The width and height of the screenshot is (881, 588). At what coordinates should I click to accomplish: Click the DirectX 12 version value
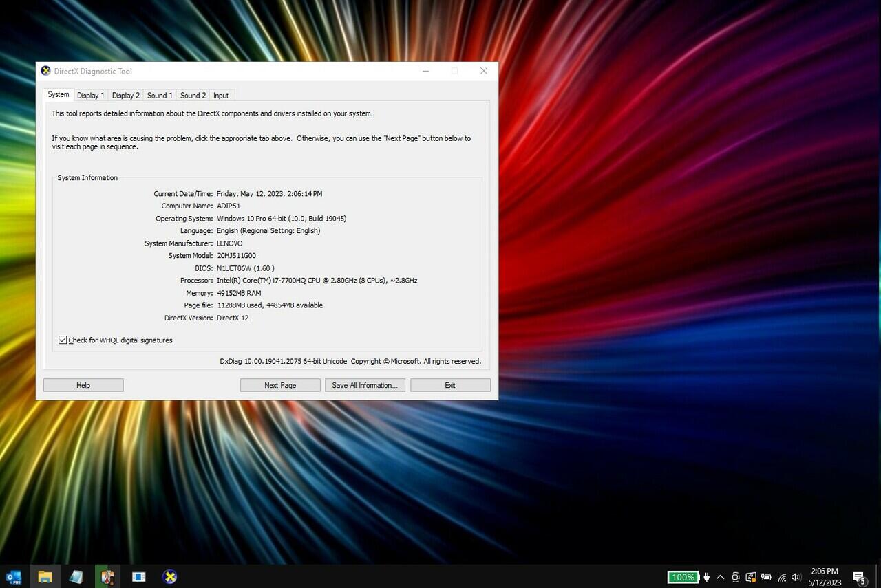tap(233, 318)
